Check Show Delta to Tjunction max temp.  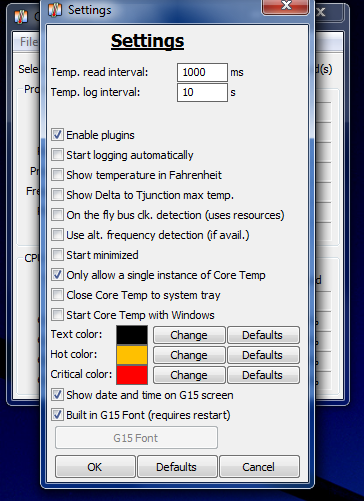(57, 195)
